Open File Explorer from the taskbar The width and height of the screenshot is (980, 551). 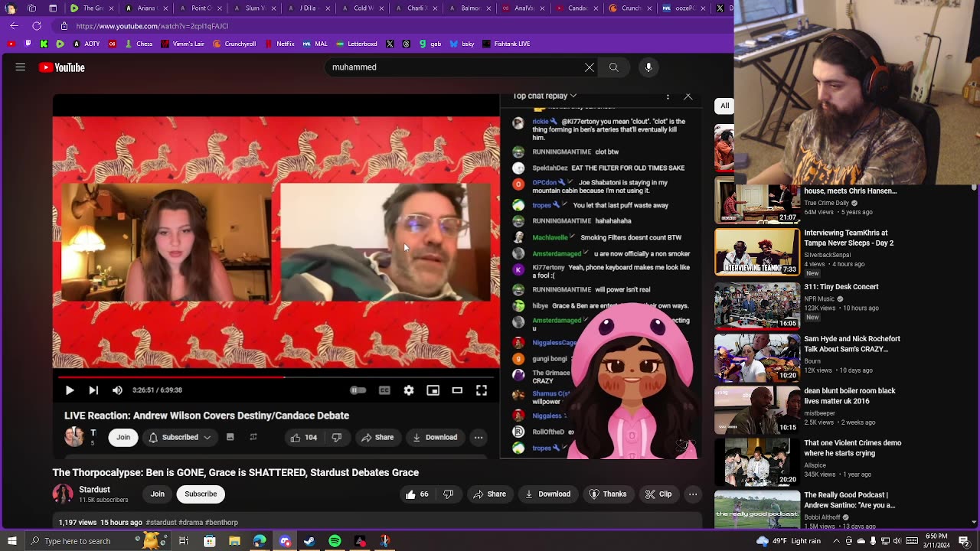(234, 541)
